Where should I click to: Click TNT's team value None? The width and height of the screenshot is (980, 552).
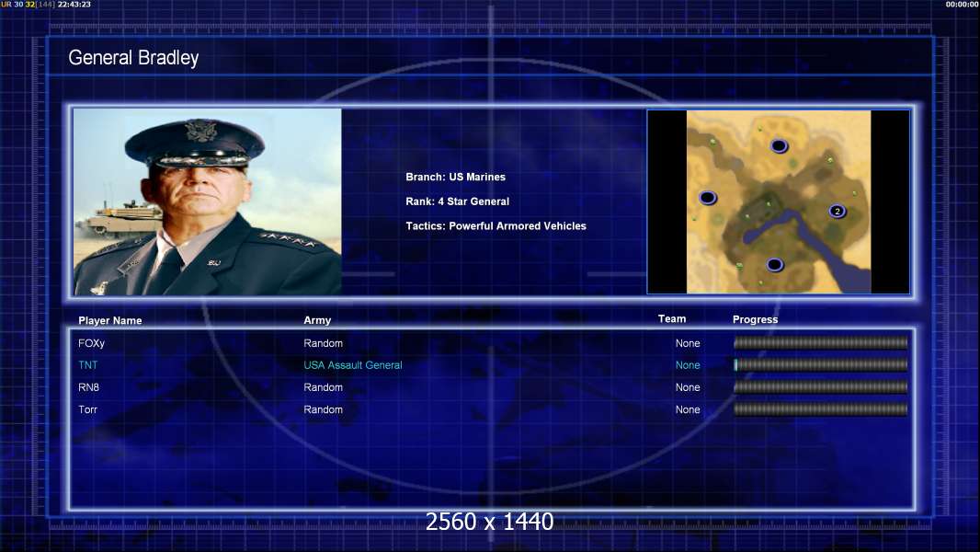tap(688, 365)
